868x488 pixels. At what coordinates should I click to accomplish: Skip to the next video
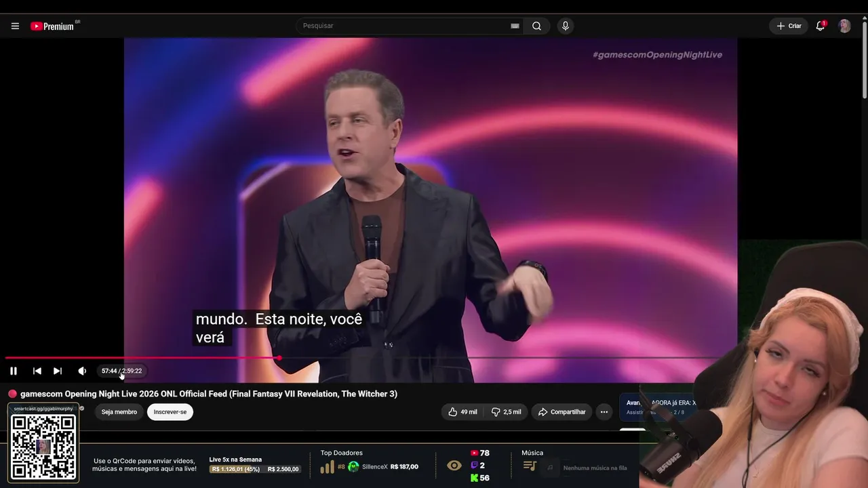pyautogui.click(x=58, y=371)
